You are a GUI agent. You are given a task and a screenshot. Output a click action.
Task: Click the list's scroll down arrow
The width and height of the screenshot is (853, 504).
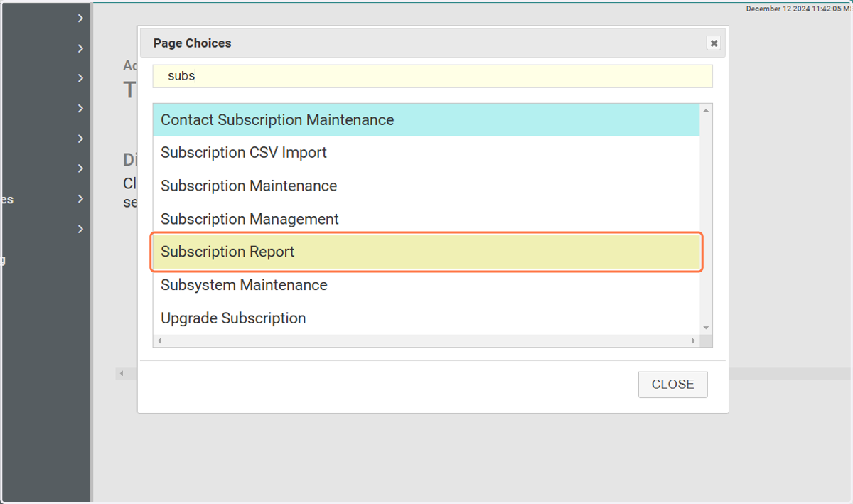point(706,328)
